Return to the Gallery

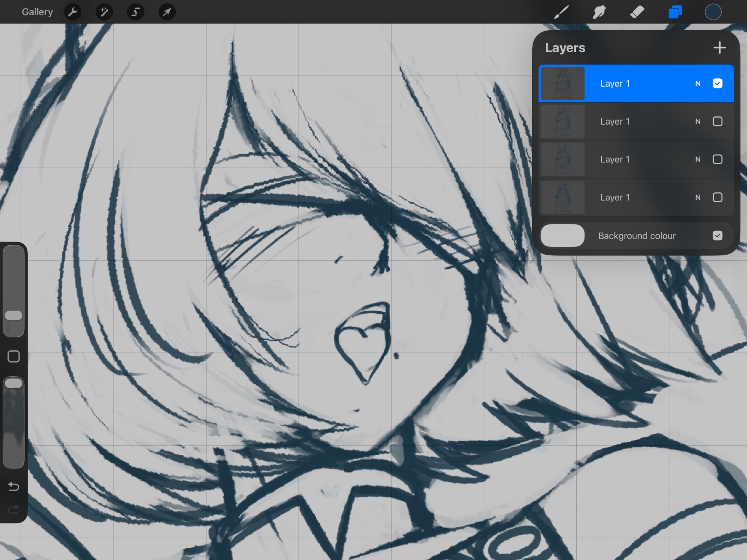click(37, 12)
